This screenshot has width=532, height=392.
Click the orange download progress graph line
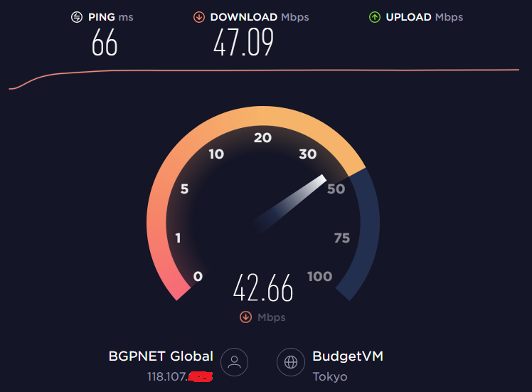(x=264, y=70)
